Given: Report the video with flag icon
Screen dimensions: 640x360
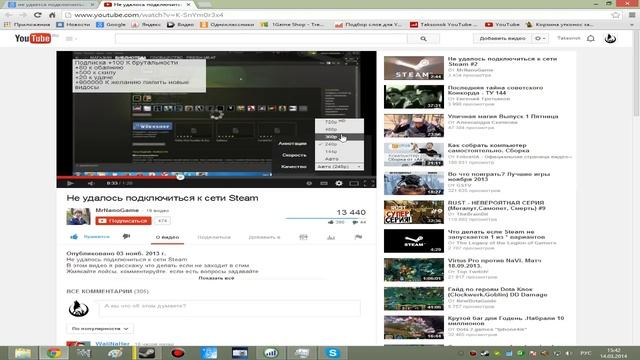Looking at the screenshot, I should (358, 237).
